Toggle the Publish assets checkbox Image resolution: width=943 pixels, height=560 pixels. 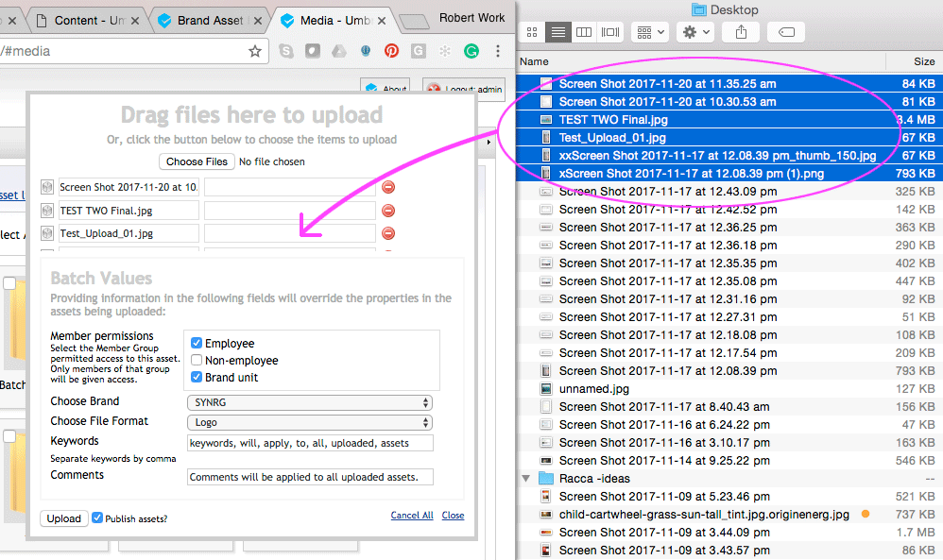click(97, 518)
